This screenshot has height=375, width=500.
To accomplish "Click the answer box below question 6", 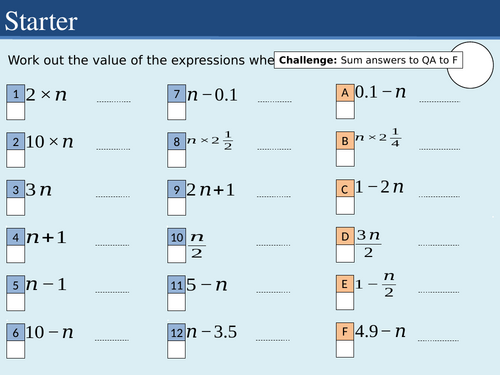I will coord(16,350).
